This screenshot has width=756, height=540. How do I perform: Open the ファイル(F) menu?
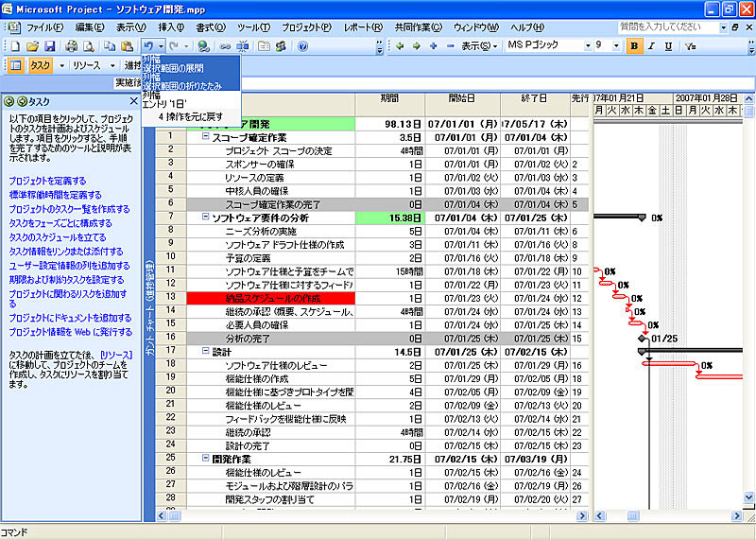44,27
